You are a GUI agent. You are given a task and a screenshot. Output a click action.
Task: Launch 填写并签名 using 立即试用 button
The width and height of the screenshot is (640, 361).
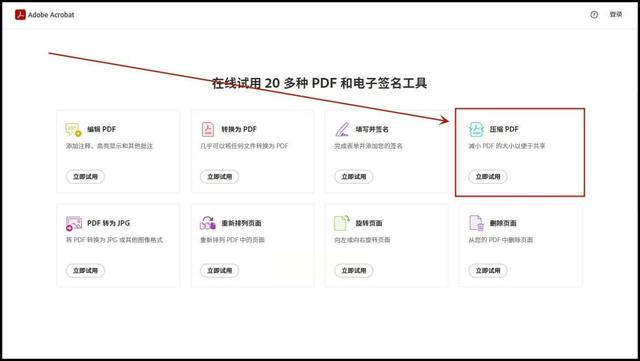(353, 176)
